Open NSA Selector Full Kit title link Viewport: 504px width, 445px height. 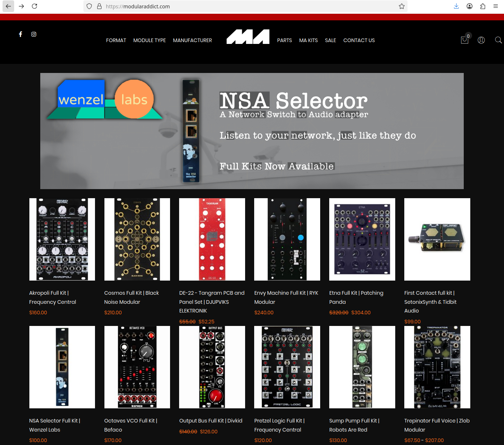(x=55, y=425)
